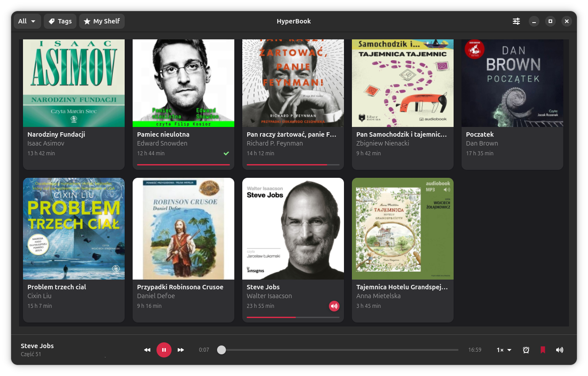Open bookmarks via the red bookmark icon
Viewport: 588px width, 376px height.
pos(543,350)
